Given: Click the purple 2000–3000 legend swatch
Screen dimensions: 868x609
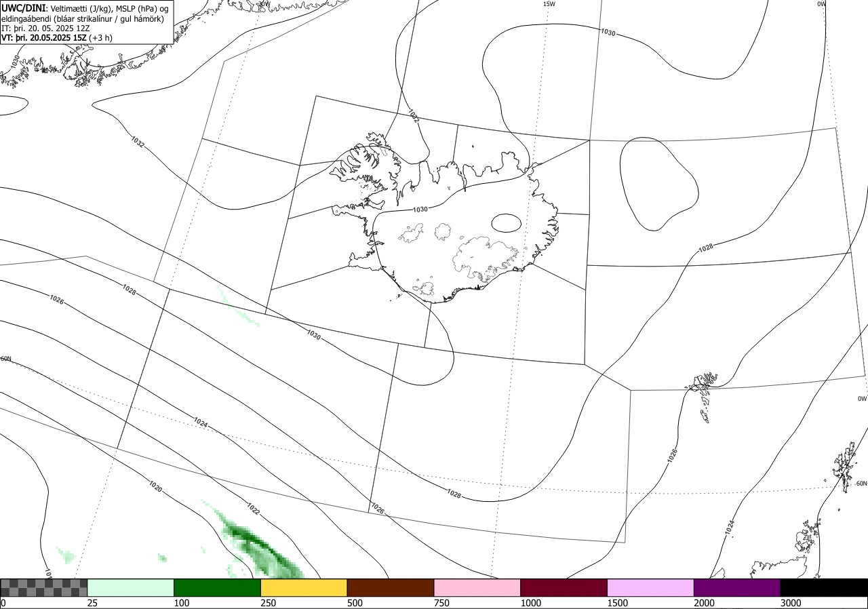Looking at the screenshot, I should 737,587.
